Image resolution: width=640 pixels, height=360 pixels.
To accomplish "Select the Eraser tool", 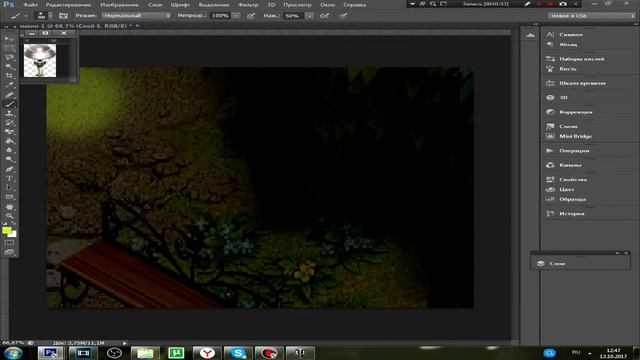I will pos(9,132).
